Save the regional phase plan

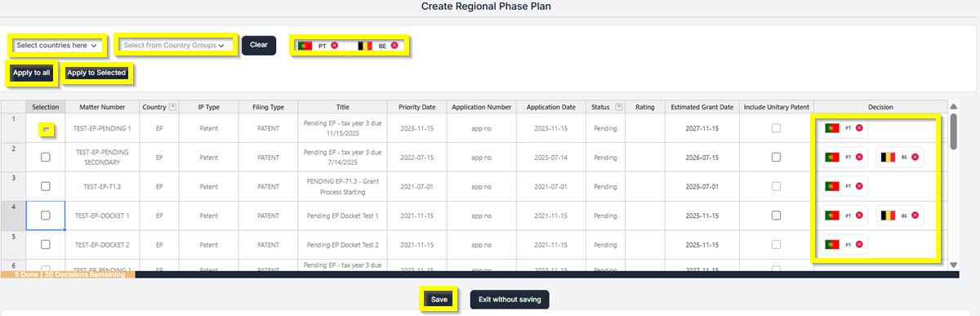click(x=439, y=300)
